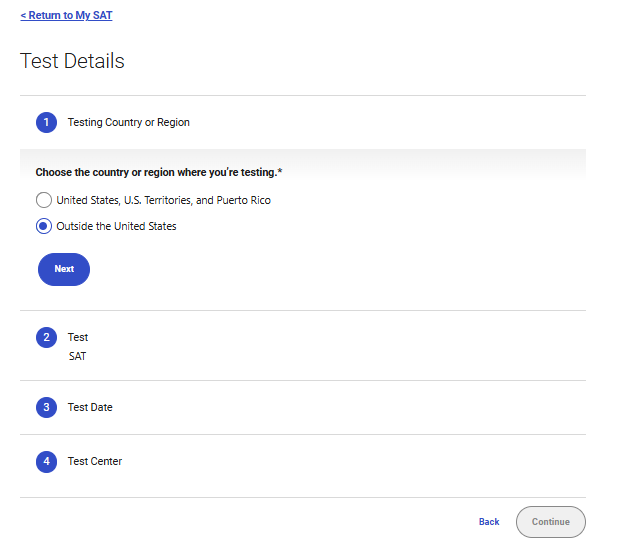Click the step 2 number circle
The image size is (640, 554).
click(46, 337)
